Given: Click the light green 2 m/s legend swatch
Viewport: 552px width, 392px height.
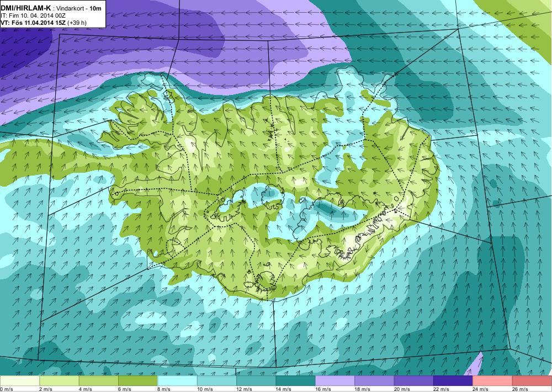Looking at the screenshot, I should click(59, 381).
